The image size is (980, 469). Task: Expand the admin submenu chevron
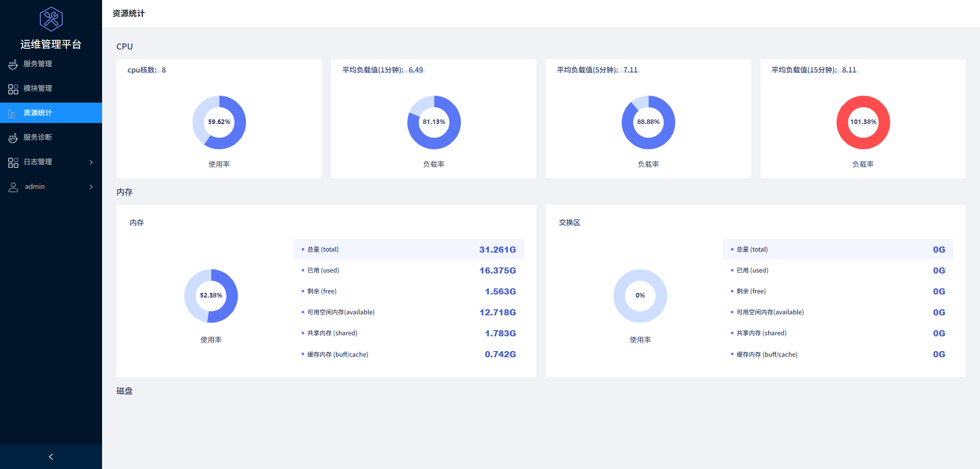coord(91,187)
